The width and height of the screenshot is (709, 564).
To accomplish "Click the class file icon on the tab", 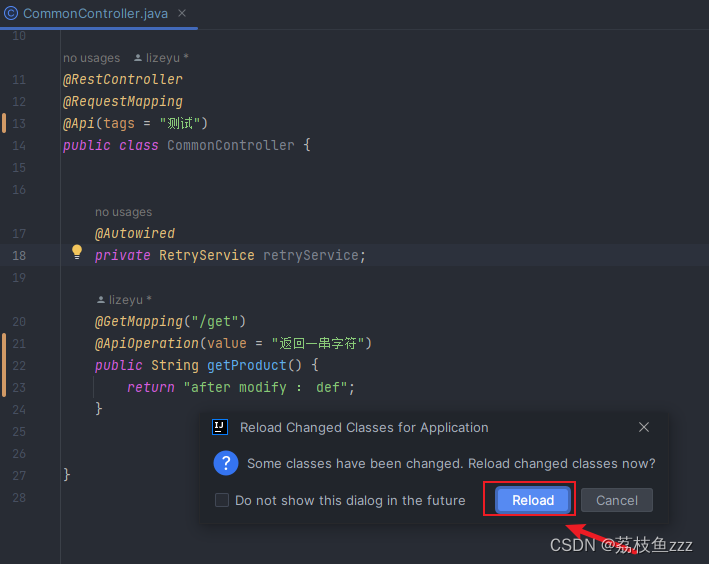I will [11, 13].
